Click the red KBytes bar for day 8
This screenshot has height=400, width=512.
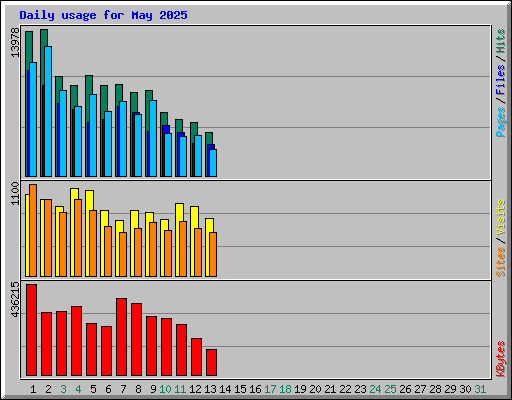tap(136, 340)
